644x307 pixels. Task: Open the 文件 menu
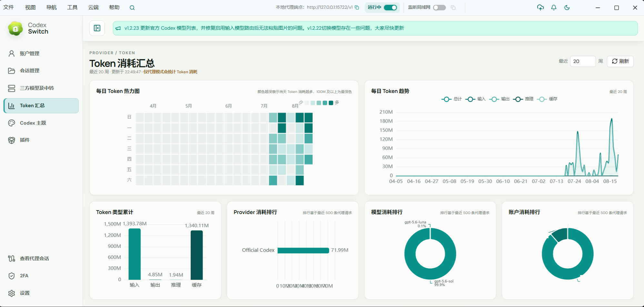9,7
